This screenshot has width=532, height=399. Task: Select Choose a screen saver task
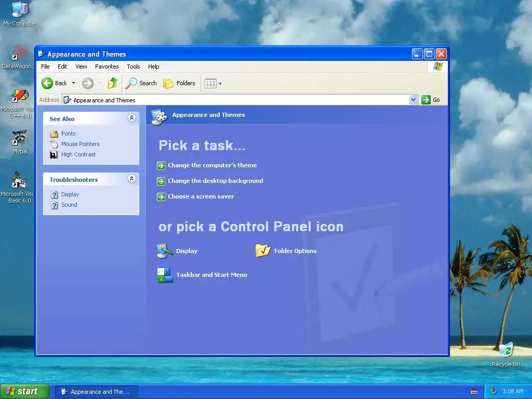pos(201,196)
